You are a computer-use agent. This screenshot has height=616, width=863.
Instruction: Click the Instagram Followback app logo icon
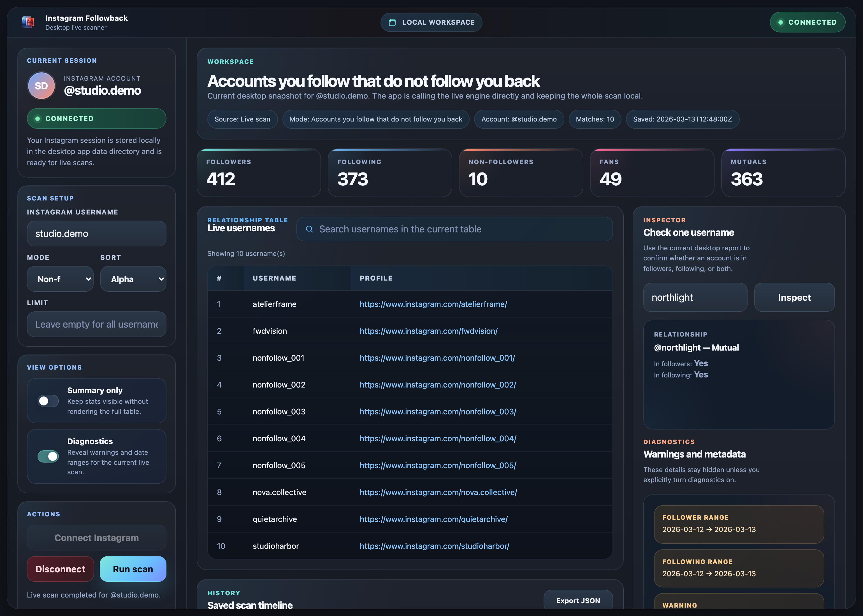[28, 22]
